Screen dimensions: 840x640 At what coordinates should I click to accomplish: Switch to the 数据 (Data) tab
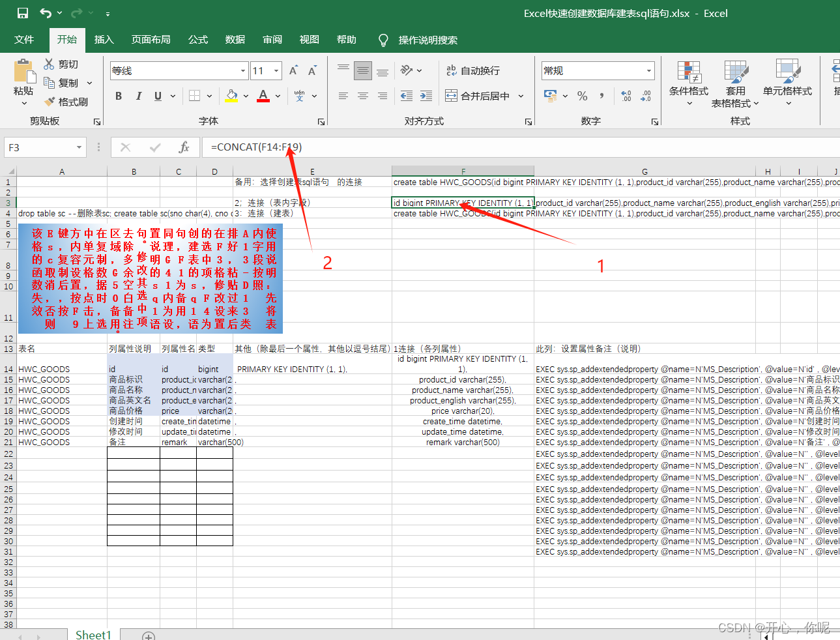tap(235, 40)
